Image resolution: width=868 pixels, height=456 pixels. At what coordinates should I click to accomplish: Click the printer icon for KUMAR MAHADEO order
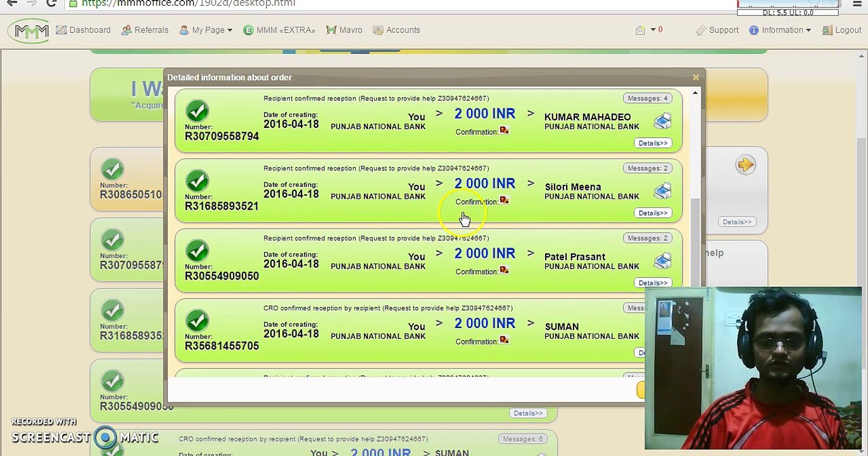(x=662, y=120)
